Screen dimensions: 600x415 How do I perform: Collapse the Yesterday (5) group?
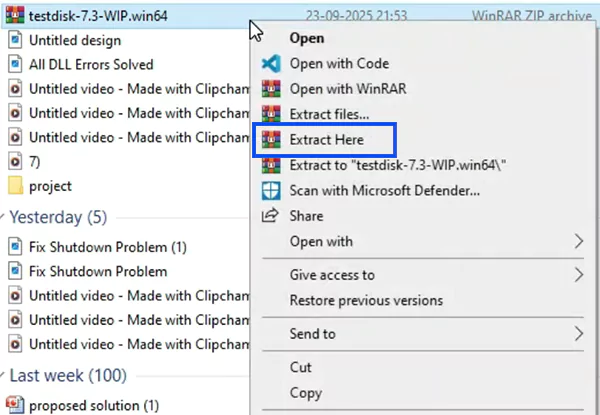[3, 217]
